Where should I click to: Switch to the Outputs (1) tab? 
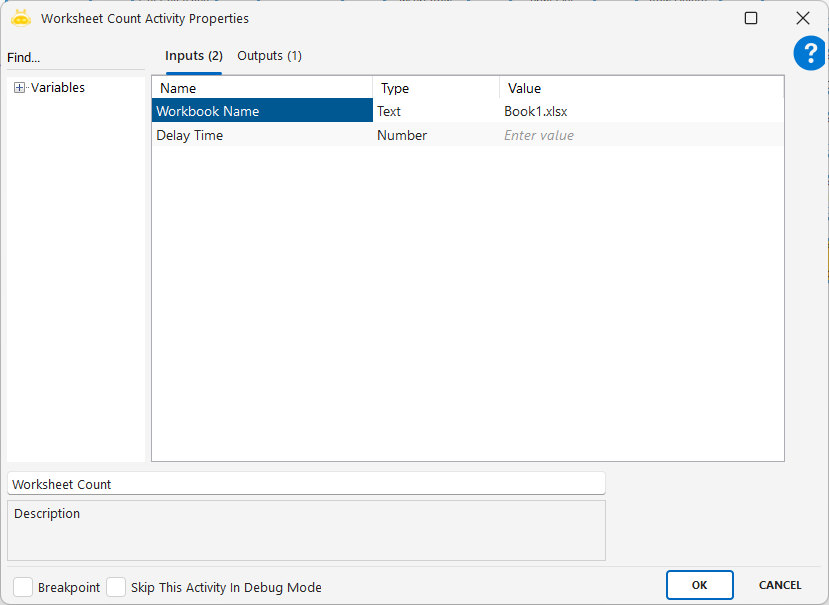pyautogui.click(x=269, y=56)
